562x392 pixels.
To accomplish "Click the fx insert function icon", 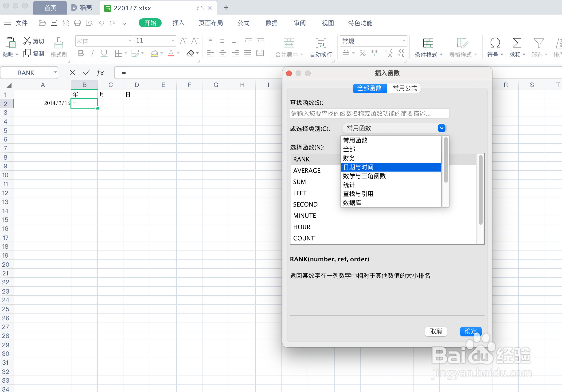I will click(100, 72).
